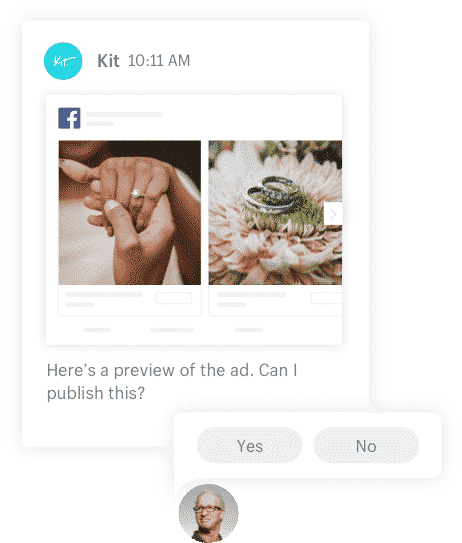
Task: Click the middle action placeholder below the ad
Action: (172, 330)
